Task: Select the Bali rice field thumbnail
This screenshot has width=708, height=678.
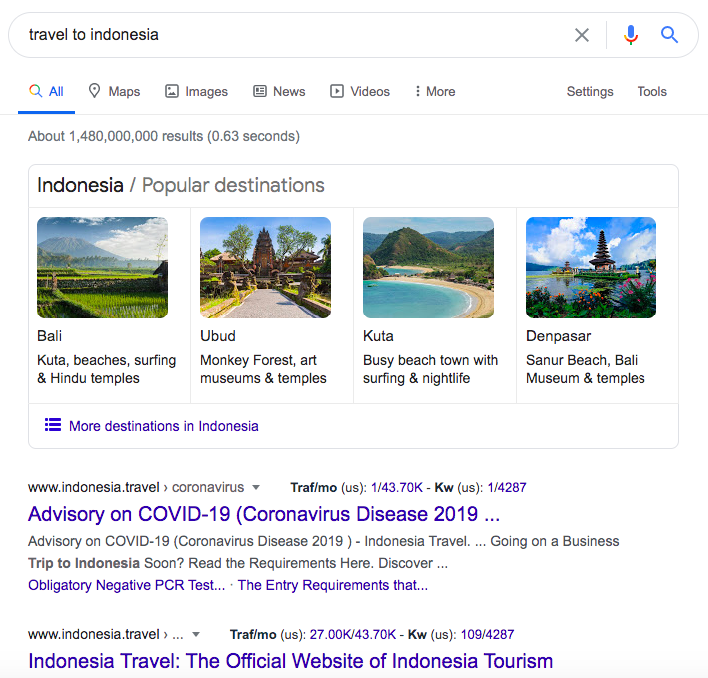Action: tap(102, 267)
